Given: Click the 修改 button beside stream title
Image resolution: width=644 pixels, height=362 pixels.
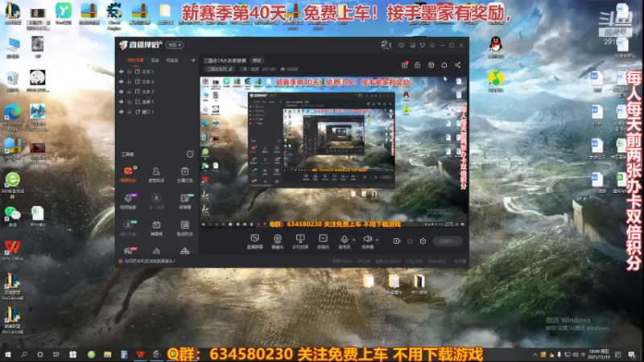Looking at the screenshot, I should pyautogui.click(x=257, y=60).
